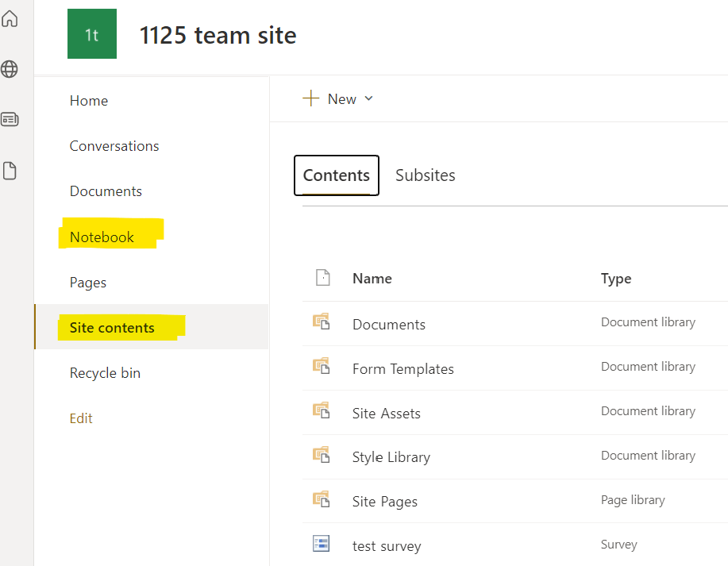Open the news feed icon
Viewport: 728px width, 566px height.
tap(10, 119)
